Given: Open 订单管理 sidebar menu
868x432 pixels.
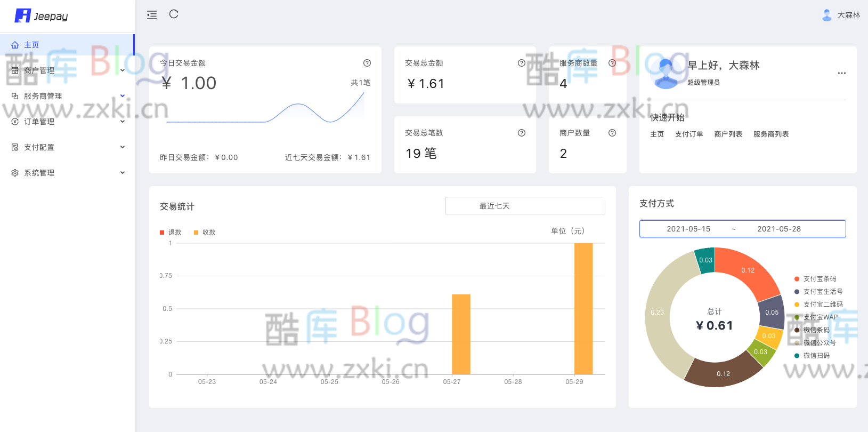Looking at the screenshot, I should (x=67, y=122).
